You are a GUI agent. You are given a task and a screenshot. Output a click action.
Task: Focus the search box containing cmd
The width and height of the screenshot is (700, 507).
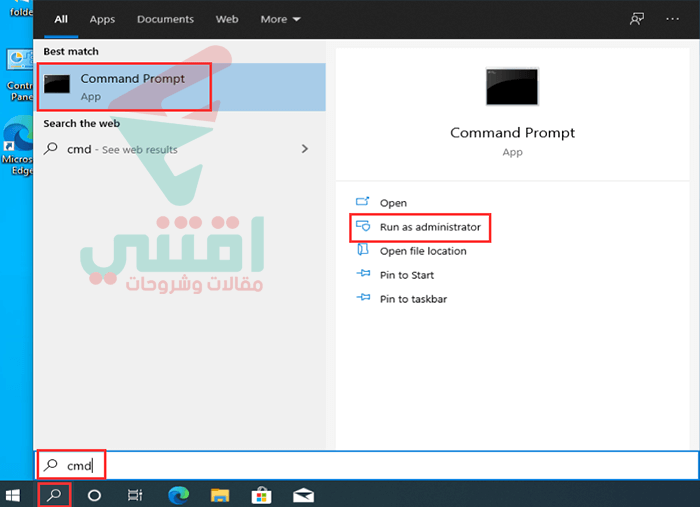[367, 465]
